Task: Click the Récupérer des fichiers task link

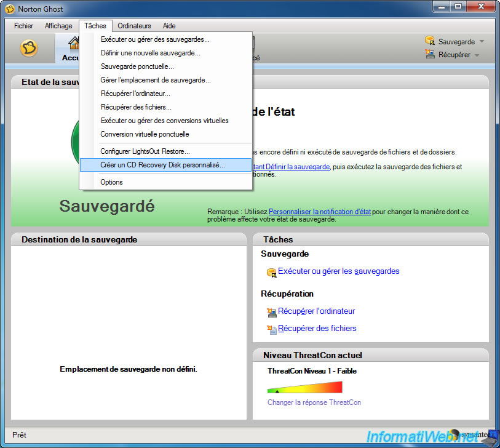Action: (x=317, y=329)
